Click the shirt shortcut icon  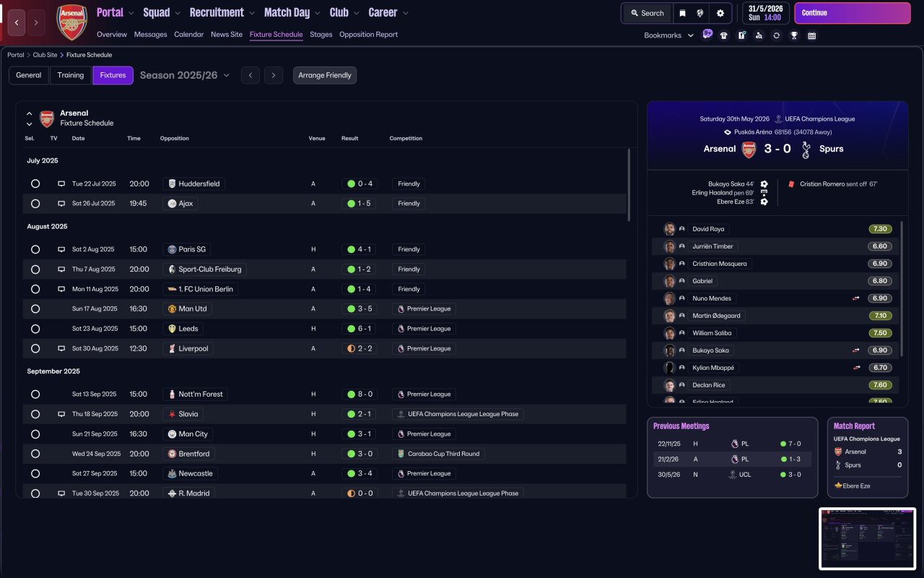coord(724,35)
